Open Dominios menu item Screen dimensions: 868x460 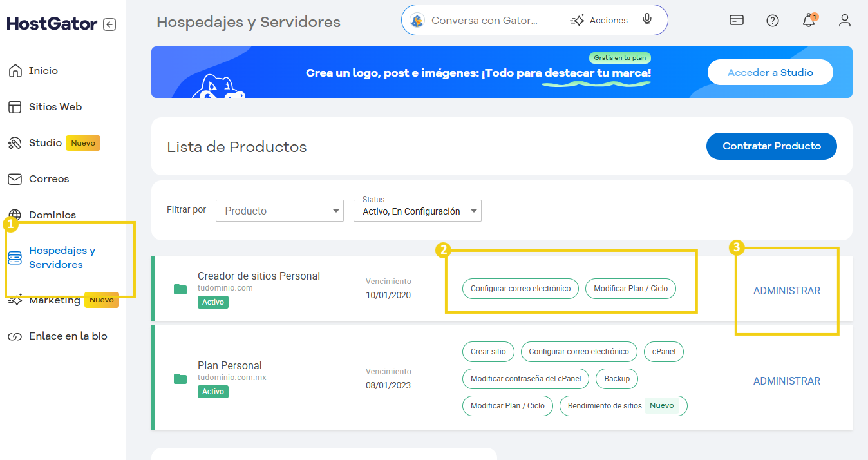pyautogui.click(x=52, y=215)
